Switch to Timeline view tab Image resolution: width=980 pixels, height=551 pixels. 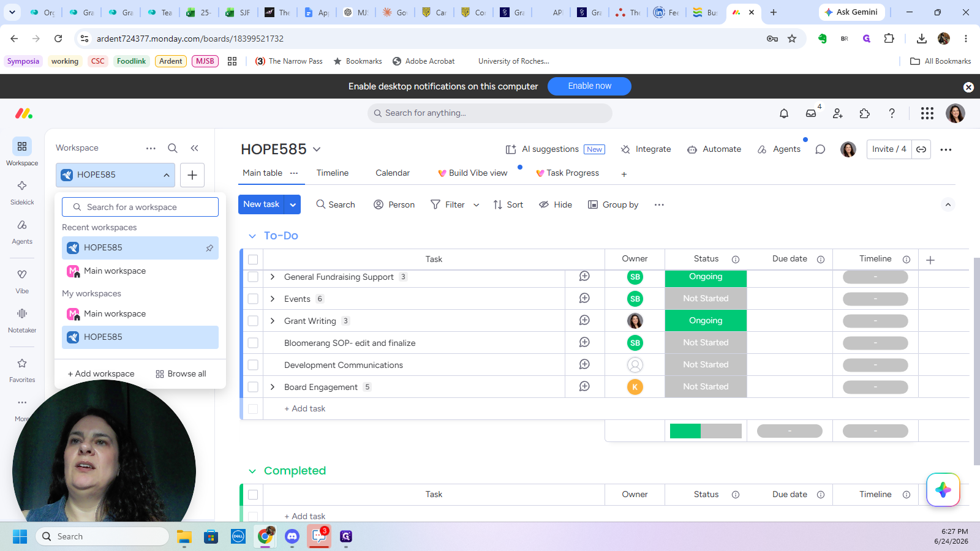tap(333, 173)
